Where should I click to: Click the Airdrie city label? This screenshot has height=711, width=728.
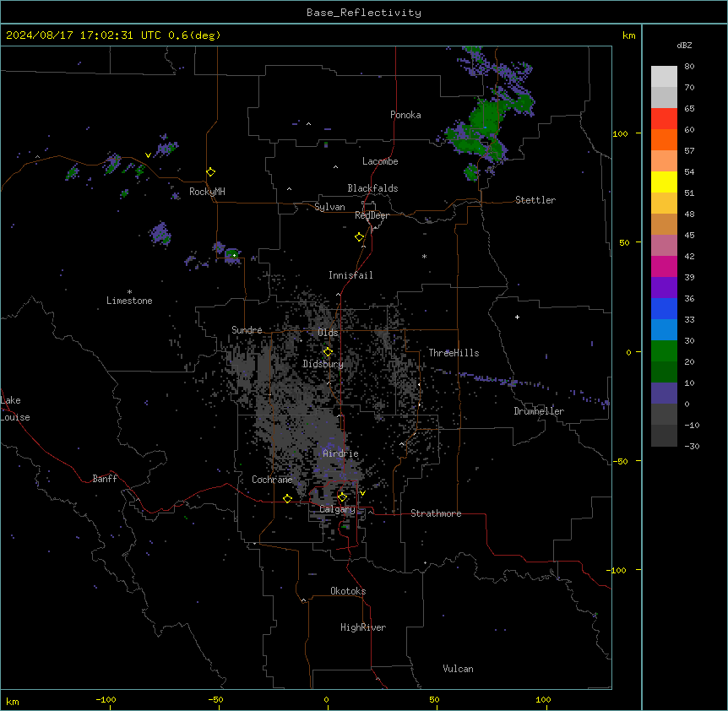(340, 453)
